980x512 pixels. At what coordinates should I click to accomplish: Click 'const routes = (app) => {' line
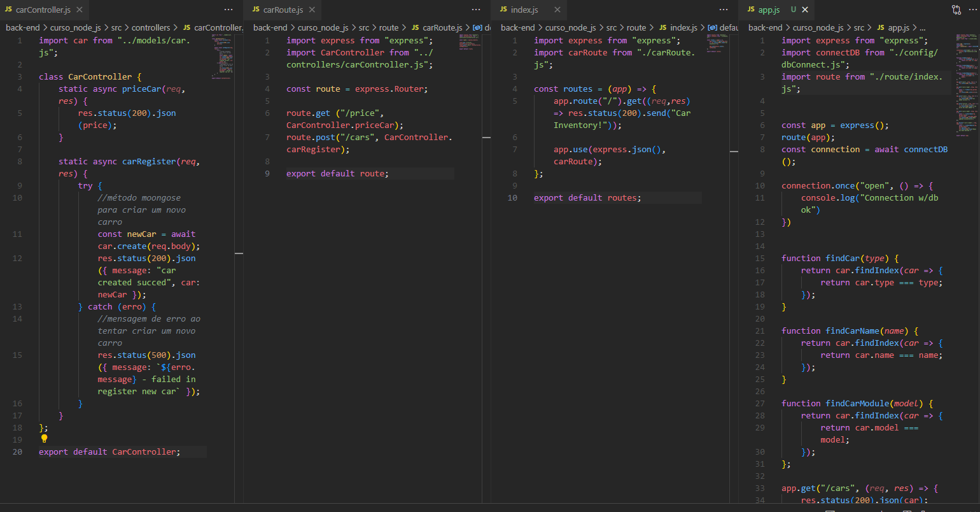point(595,89)
